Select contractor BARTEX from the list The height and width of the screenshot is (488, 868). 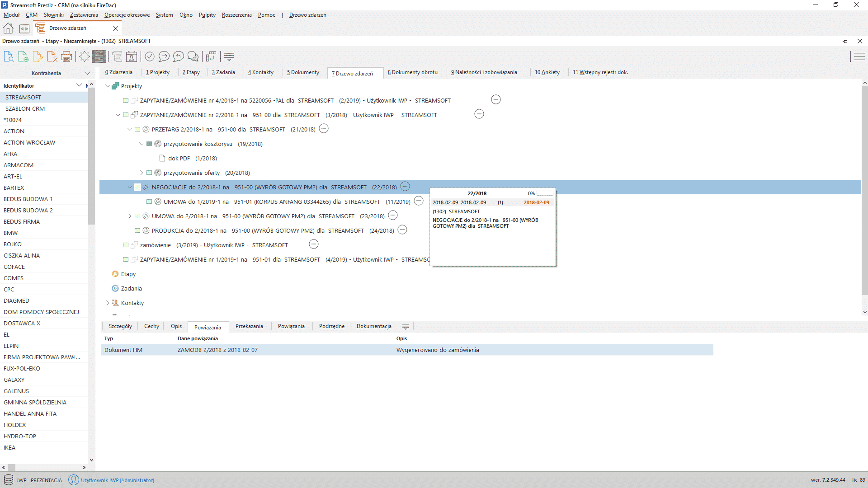tap(13, 188)
